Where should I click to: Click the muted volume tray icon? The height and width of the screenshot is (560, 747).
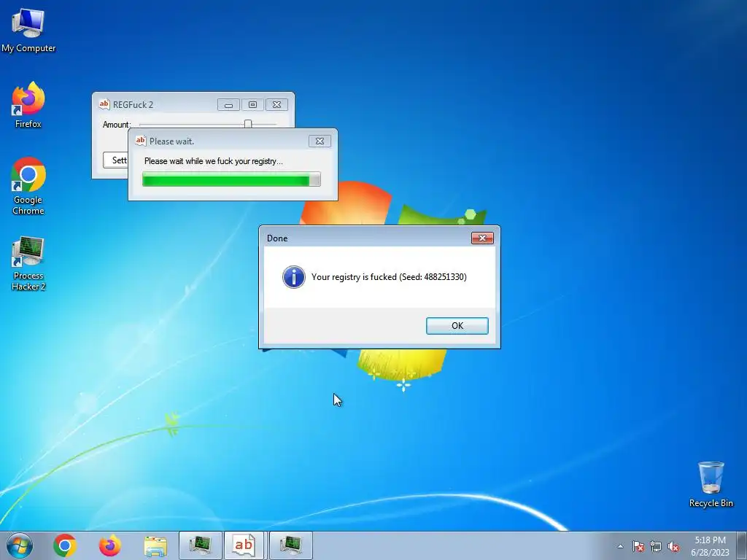click(673, 546)
